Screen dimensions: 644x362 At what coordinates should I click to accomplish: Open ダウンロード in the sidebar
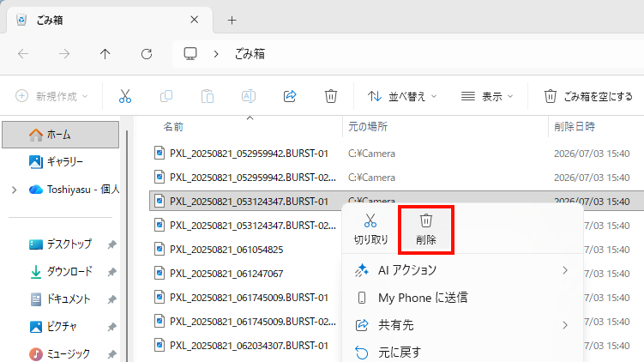click(x=62, y=272)
